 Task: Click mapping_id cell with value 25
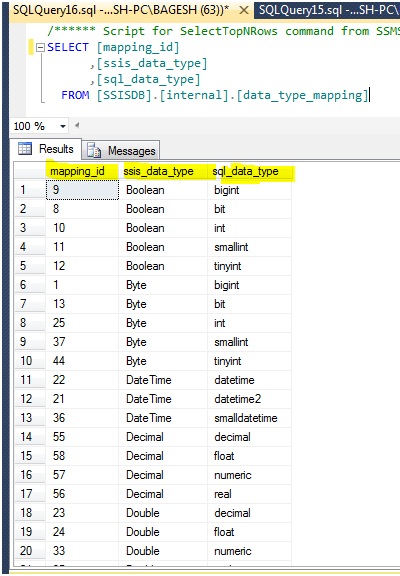pos(82,323)
